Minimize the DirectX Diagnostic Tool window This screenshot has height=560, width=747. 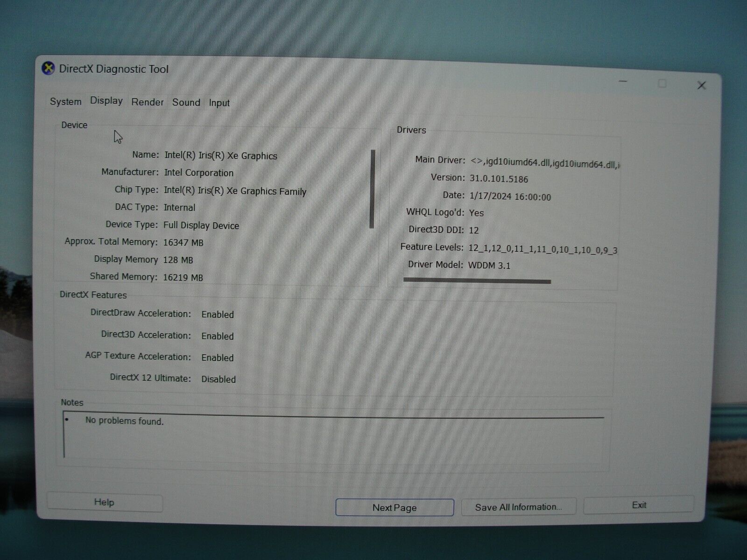tap(623, 82)
